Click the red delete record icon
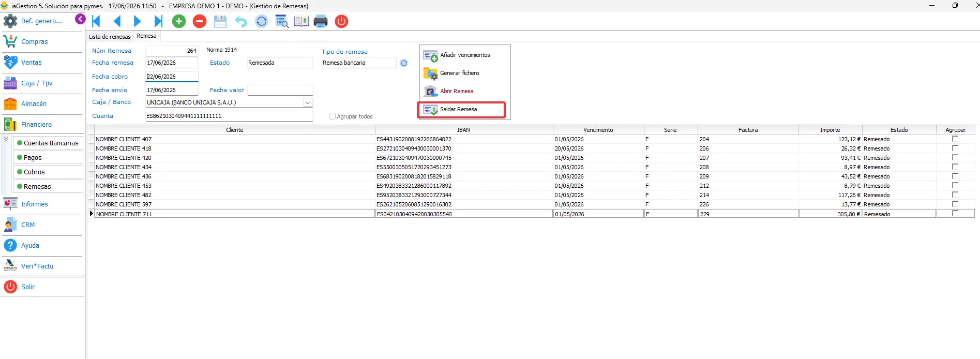This screenshot has height=359, width=980. click(200, 21)
